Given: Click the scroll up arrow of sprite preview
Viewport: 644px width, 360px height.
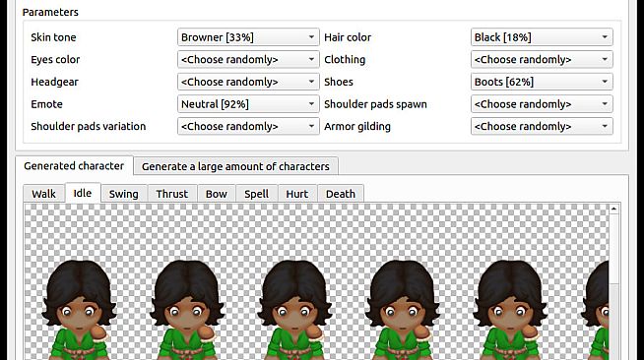Looking at the screenshot, I should (613, 209).
